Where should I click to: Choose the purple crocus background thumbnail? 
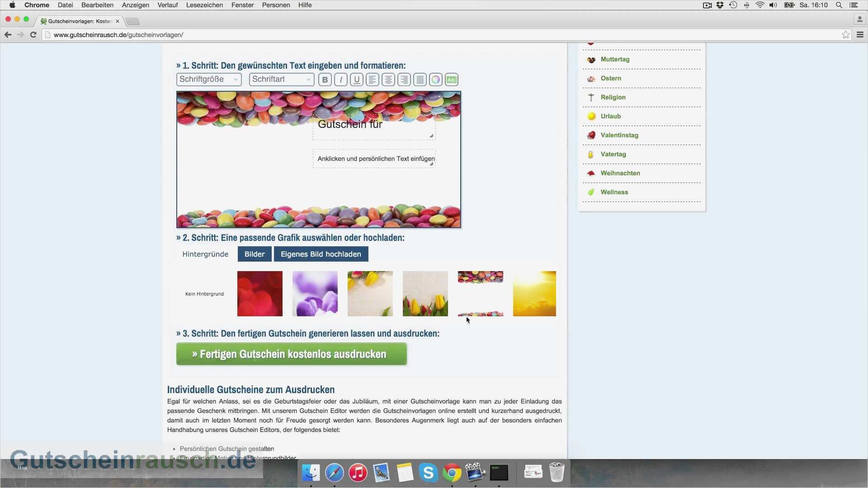point(315,294)
